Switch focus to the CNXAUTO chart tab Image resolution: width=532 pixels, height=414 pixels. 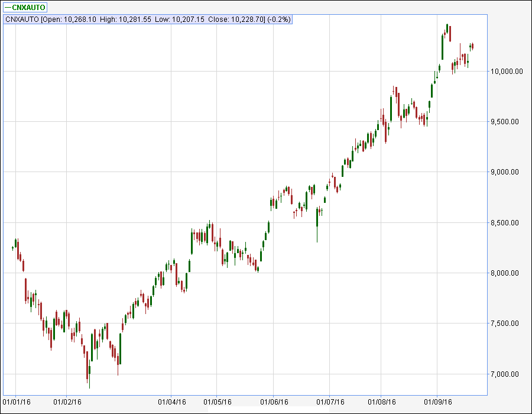pyautogui.click(x=25, y=8)
